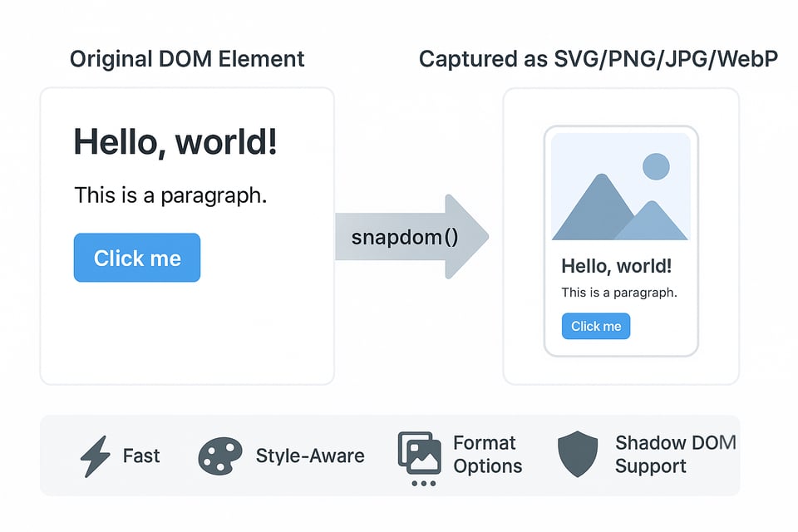Screen dimensions: 798x532
Task: Click the Format Options feature label
Action: point(487,454)
